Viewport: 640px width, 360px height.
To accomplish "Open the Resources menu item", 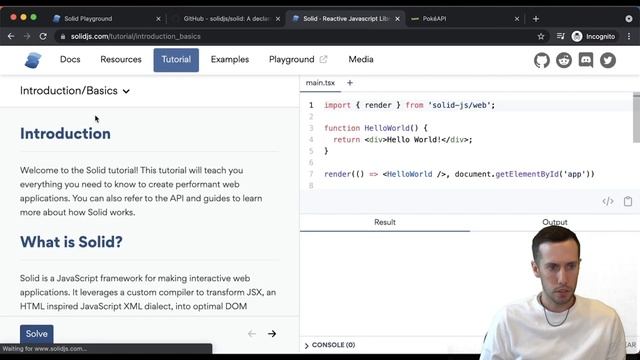I will pos(121,60).
